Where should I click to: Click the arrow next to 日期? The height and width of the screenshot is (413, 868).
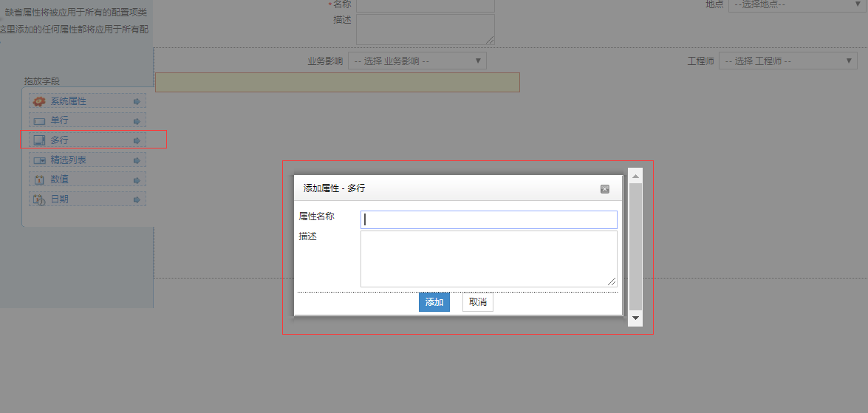[x=137, y=200]
